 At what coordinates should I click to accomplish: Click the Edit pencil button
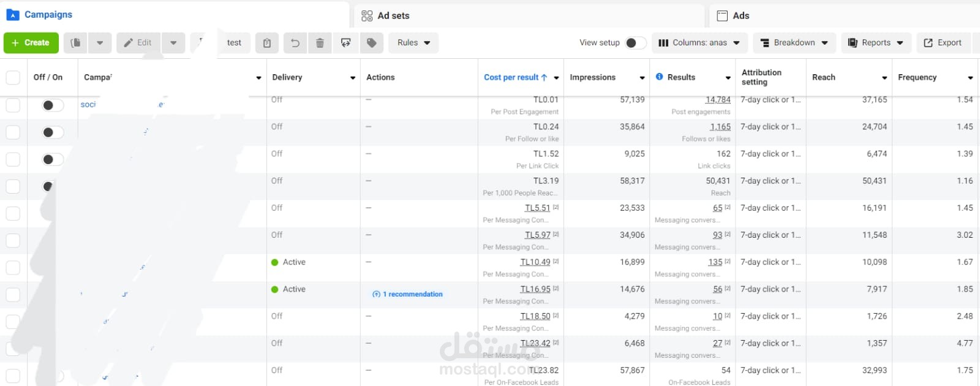coord(138,43)
